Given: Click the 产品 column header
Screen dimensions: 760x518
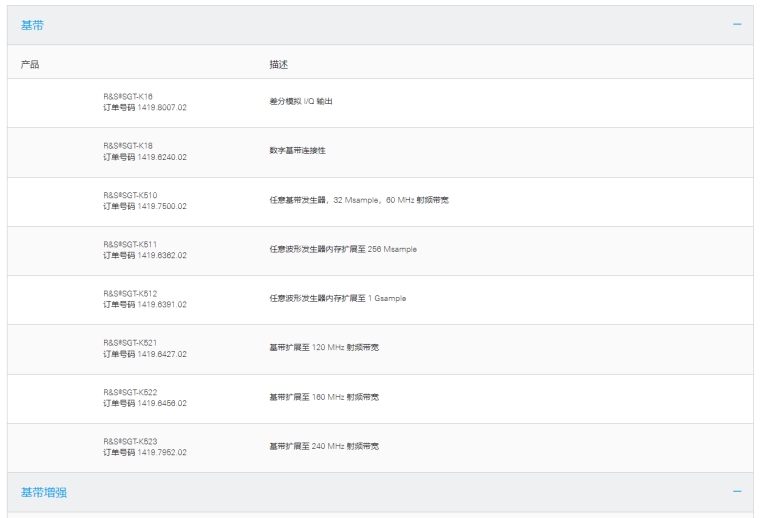Looking at the screenshot, I should coord(30,64).
